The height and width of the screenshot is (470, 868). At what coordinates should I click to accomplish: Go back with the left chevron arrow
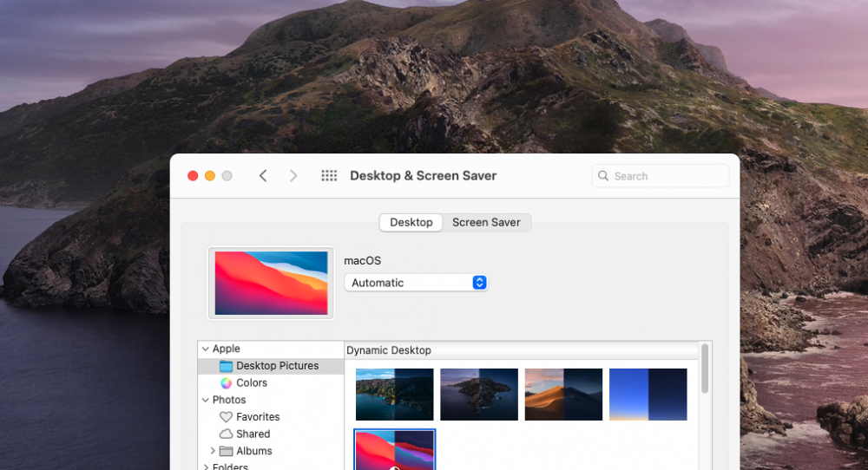point(263,176)
